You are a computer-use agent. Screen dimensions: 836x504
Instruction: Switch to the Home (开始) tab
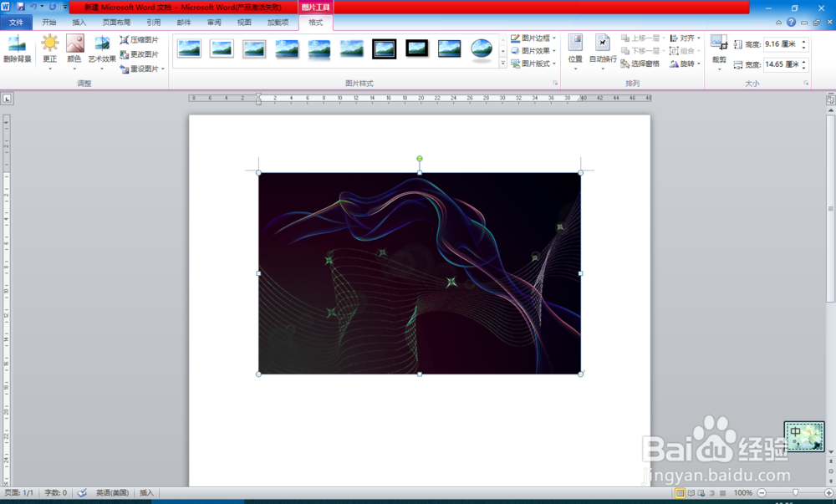coord(49,23)
